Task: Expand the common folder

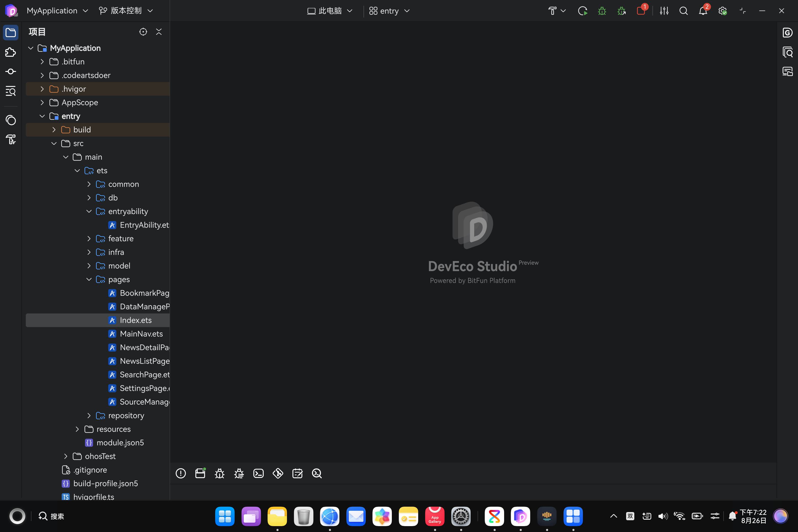Action: (x=89, y=184)
